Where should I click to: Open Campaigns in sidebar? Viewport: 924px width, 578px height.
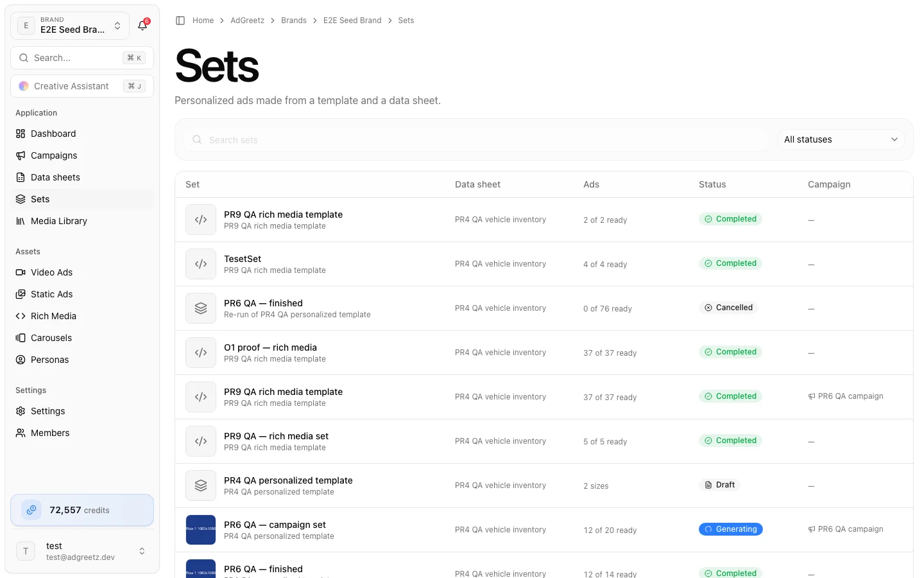tap(82, 155)
